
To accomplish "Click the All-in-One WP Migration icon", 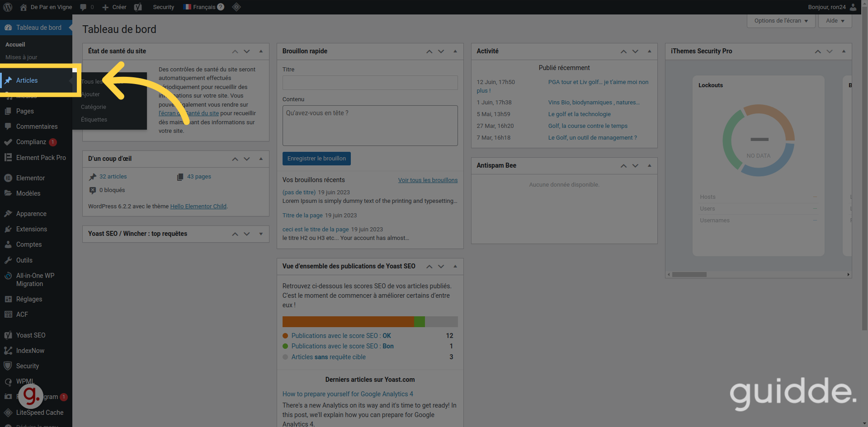I will point(8,276).
